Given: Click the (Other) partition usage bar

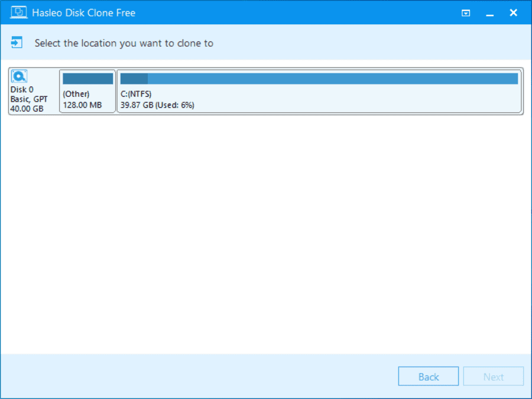Looking at the screenshot, I should tap(88, 79).
